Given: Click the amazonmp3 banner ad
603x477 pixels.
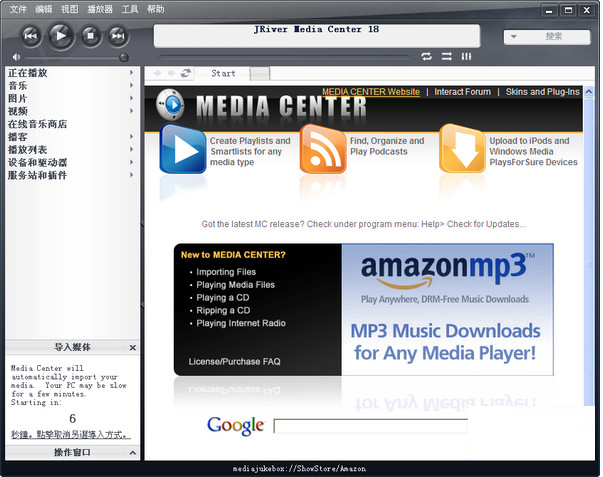Looking at the screenshot, I should point(448,309).
